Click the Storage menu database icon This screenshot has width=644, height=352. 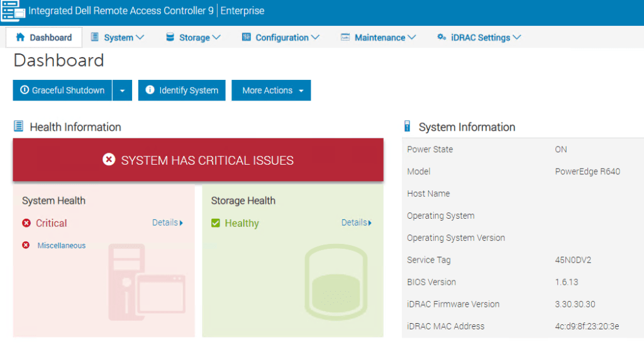click(170, 37)
